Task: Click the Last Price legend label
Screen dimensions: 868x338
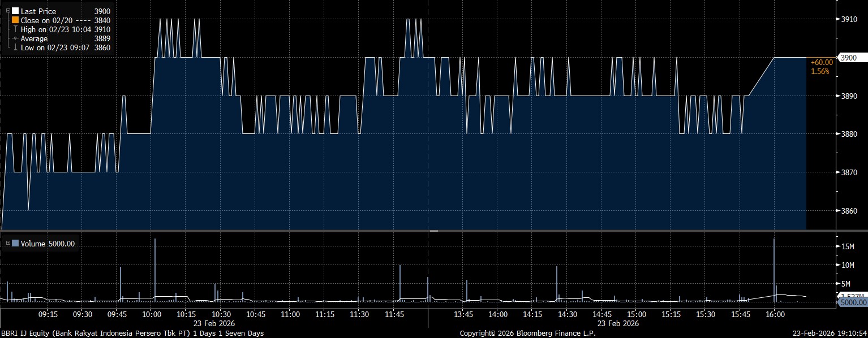Action: (38, 11)
